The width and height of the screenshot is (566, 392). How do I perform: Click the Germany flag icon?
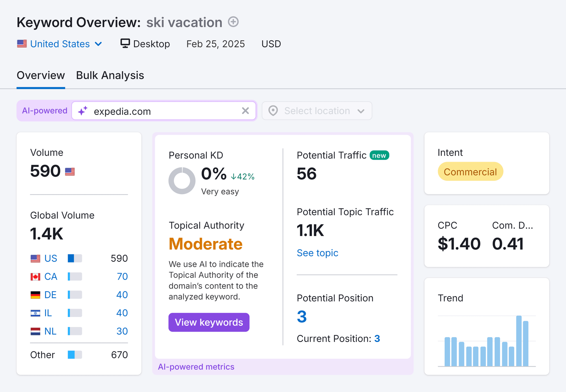[x=35, y=295]
